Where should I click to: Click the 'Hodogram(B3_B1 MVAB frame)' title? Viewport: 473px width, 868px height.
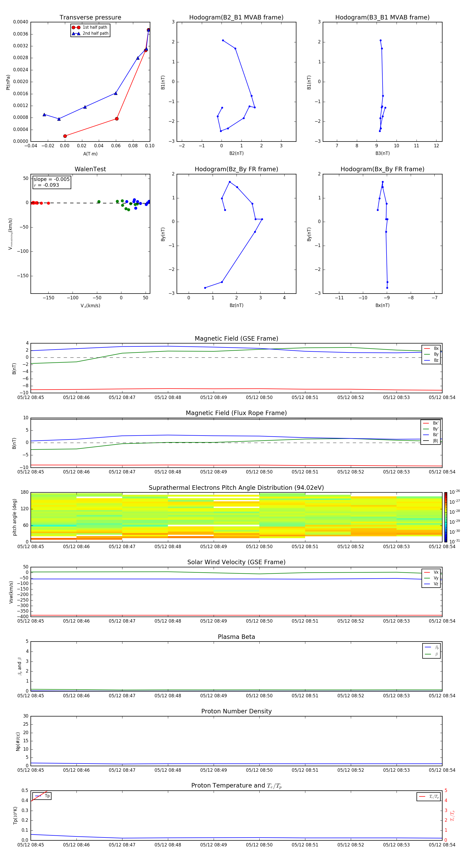click(x=382, y=17)
